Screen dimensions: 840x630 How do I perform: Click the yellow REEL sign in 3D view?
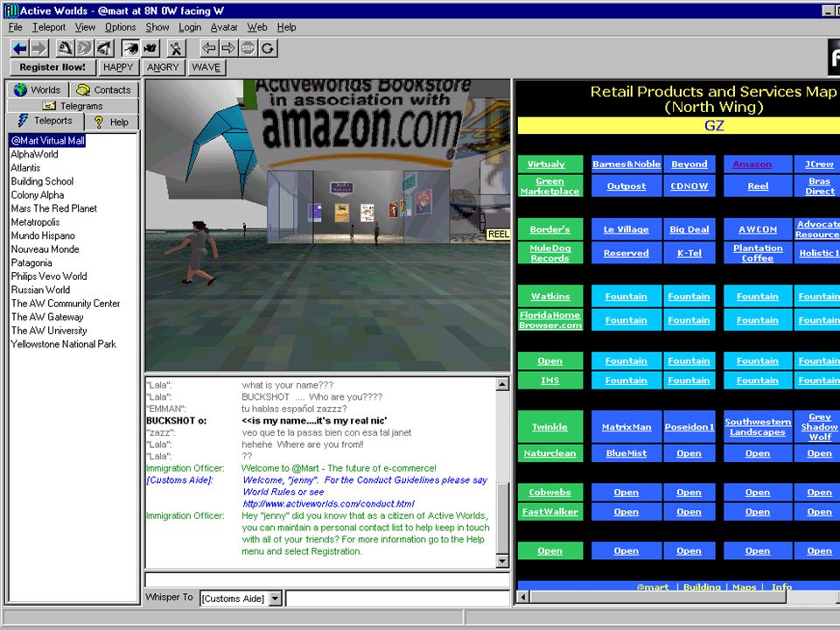click(498, 234)
